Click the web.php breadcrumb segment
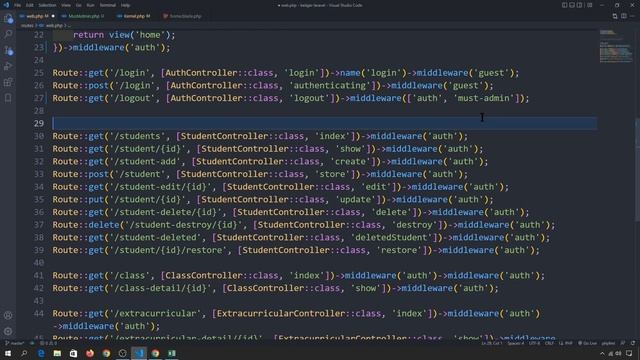Viewport: 640px width, 360px height. point(54,25)
